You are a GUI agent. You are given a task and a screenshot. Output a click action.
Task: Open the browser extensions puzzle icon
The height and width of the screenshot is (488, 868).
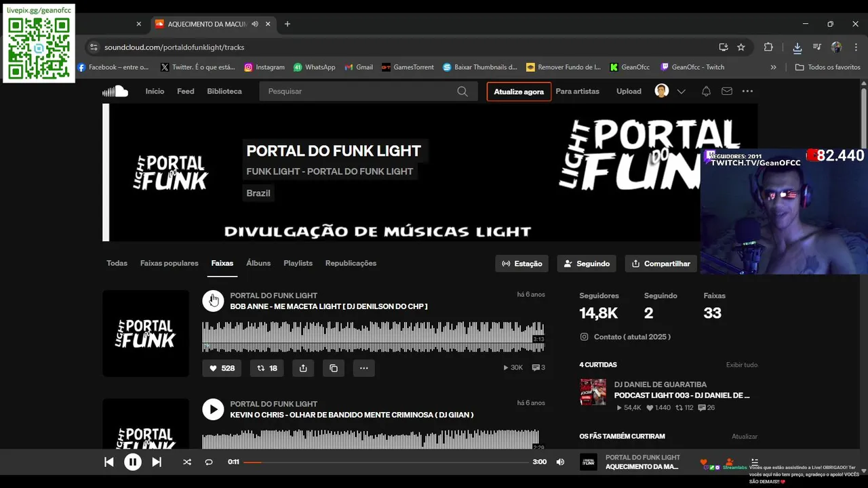(768, 47)
